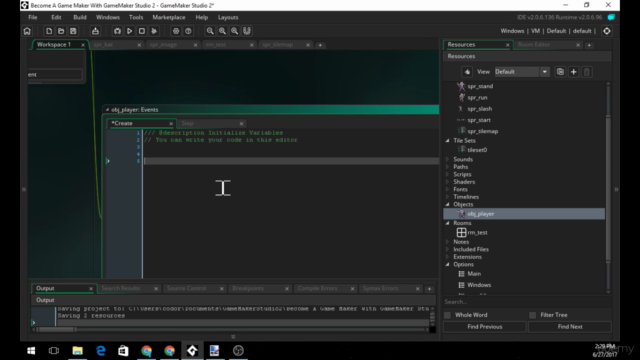Save the project with the disk icon
The height and width of the screenshot is (360, 640).
pos(73,31)
